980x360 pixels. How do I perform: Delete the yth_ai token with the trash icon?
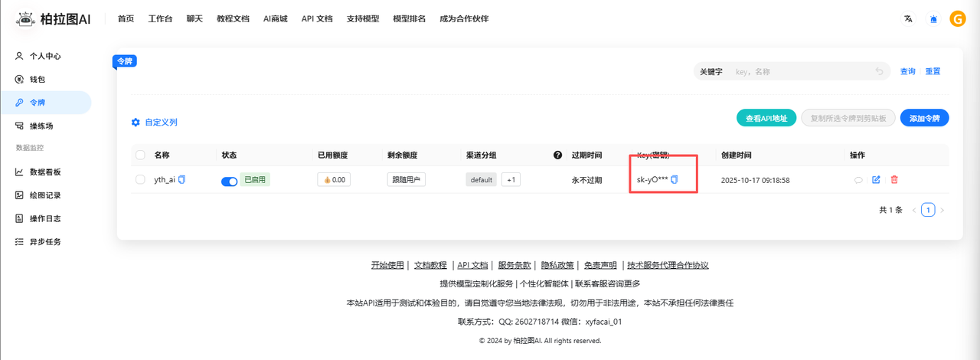(x=894, y=180)
